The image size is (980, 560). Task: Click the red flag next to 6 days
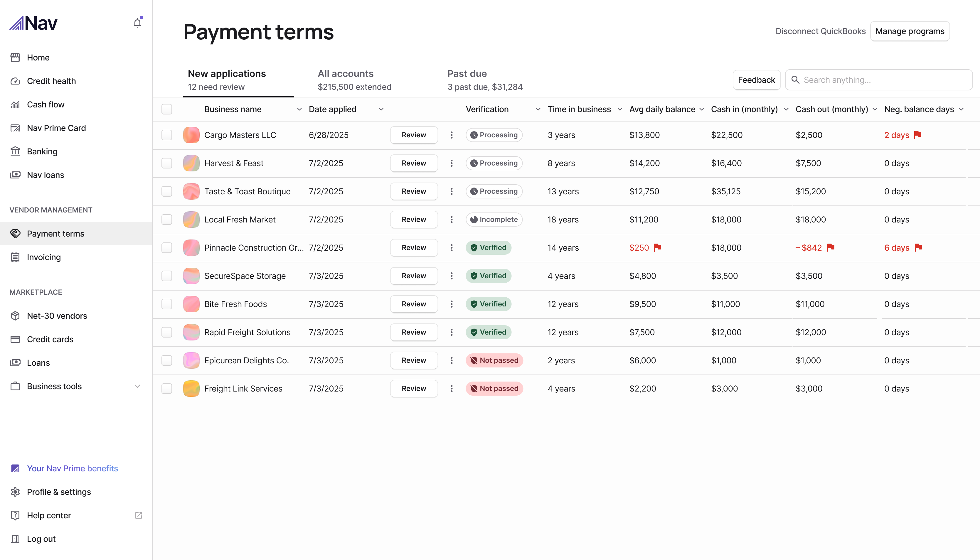point(918,247)
